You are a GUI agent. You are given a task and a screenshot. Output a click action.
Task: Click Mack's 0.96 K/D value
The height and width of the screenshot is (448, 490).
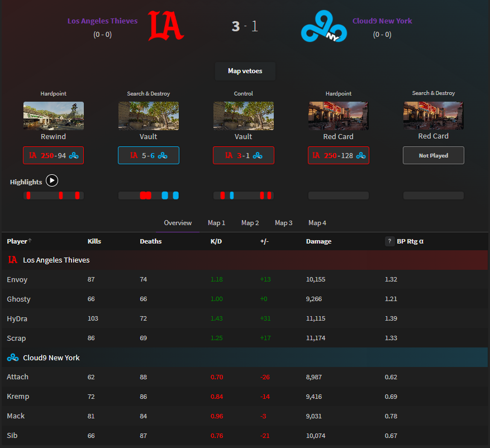coord(217,416)
